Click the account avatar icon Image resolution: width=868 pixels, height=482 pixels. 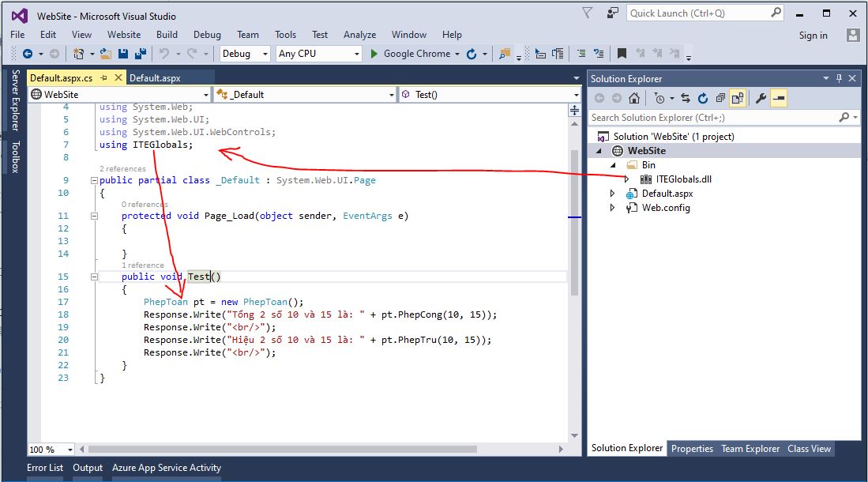click(853, 36)
